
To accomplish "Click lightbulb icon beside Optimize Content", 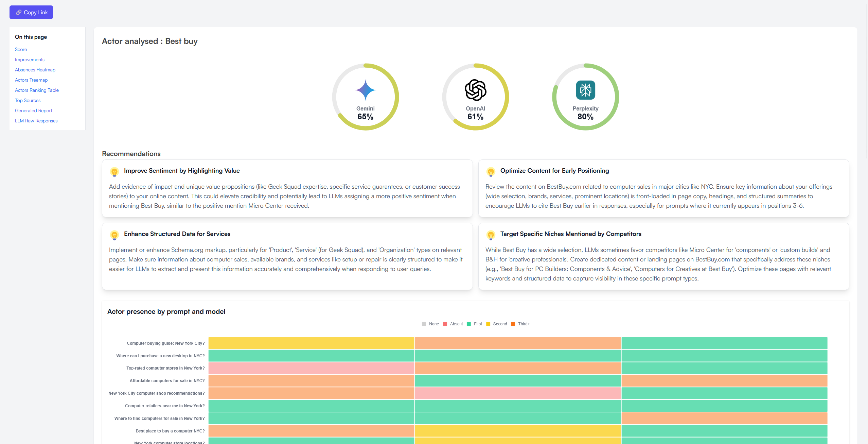I will 491,172.
